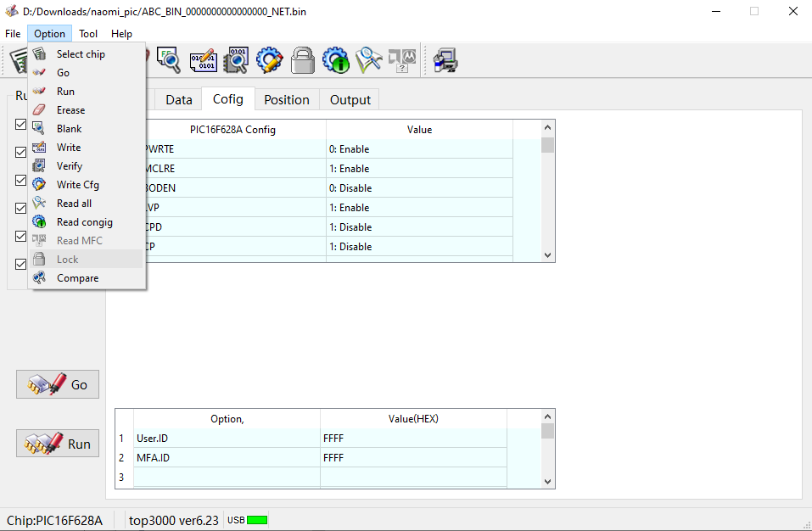Close the Option menu via its menu bar title
Viewport: 812px width, 531px height.
pos(50,34)
